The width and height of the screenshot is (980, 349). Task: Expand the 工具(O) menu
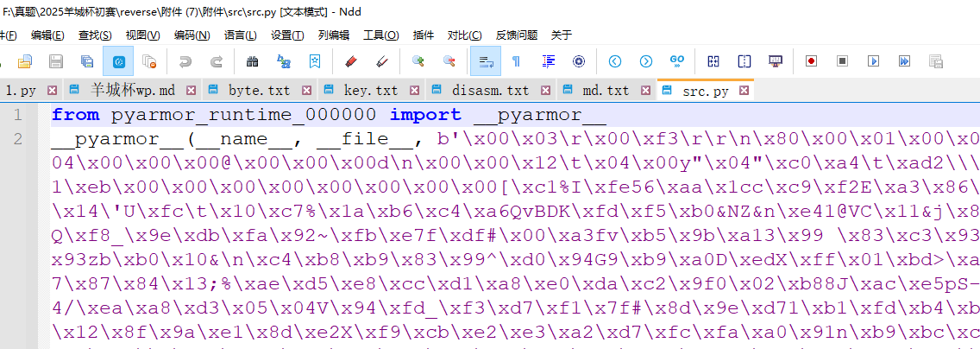point(380,35)
